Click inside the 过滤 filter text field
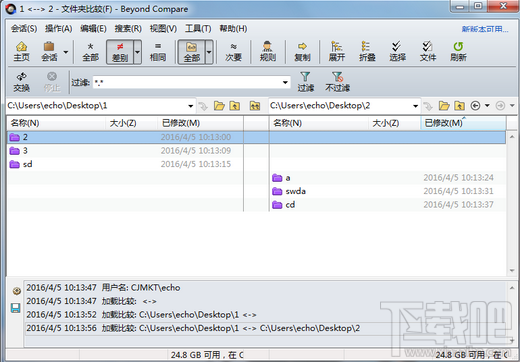The width and height of the screenshot is (520, 362). pyautogui.click(x=187, y=82)
